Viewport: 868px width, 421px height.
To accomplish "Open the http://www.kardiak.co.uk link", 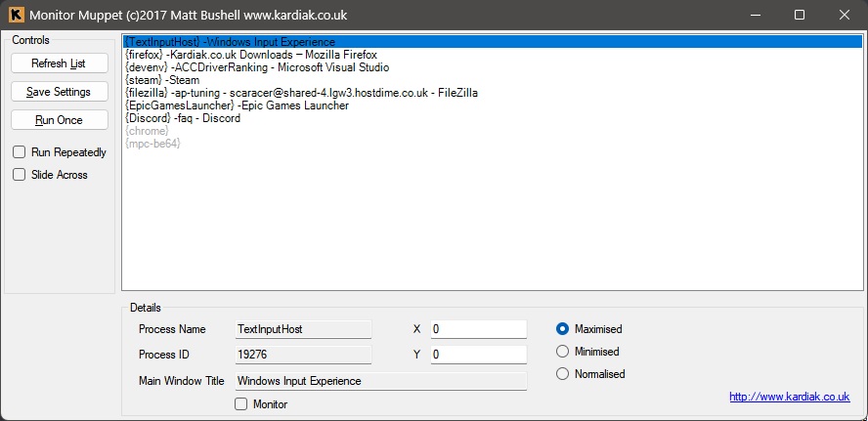I will click(x=790, y=397).
